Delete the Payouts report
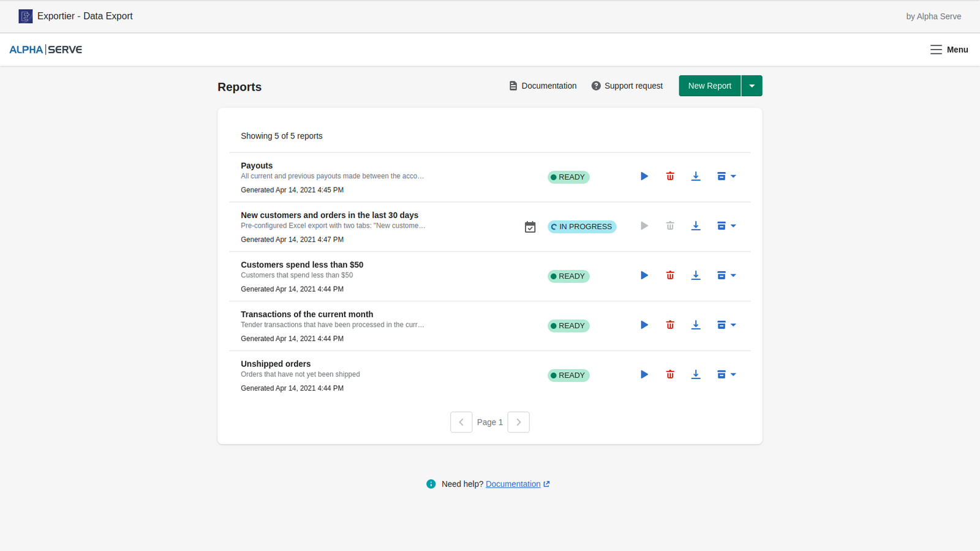Image resolution: width=980 pixels, height=551 pixels. pos(670,176)
